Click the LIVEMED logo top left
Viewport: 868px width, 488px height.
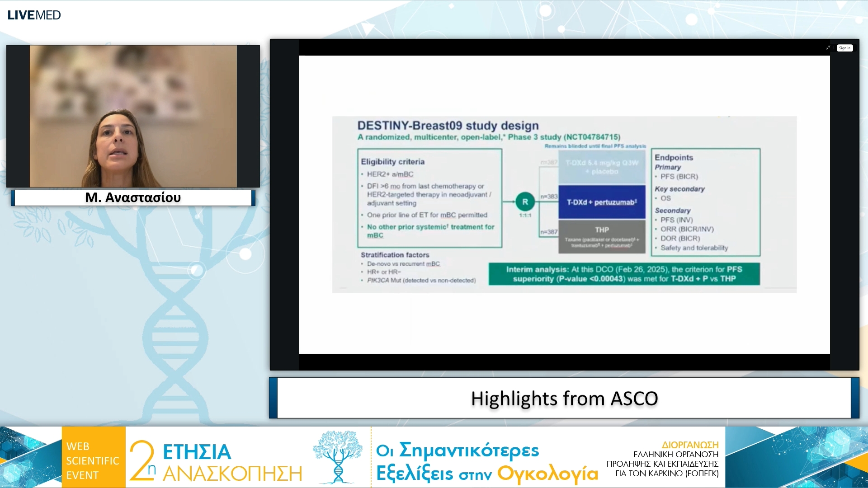pyautogui.click(x=33, y=14)
